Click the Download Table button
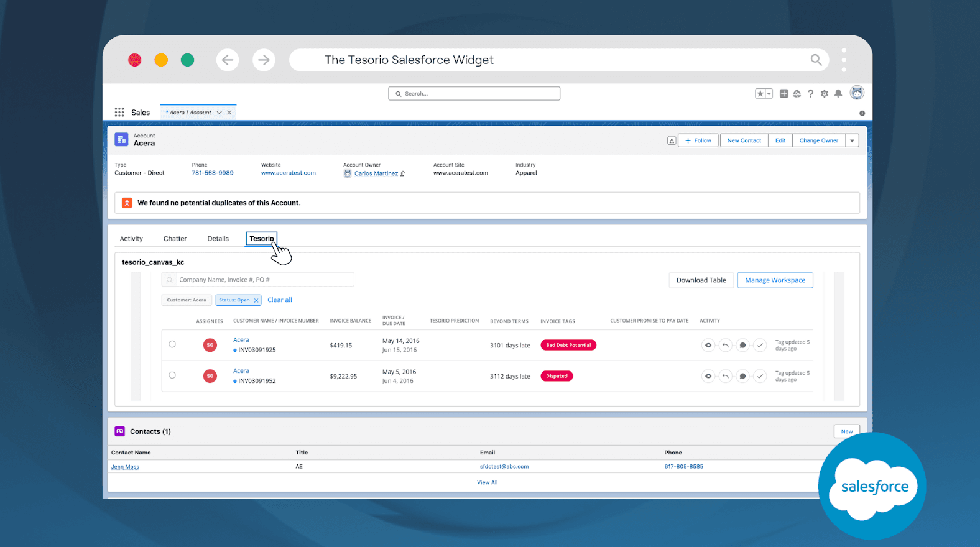The width and height of the screenshot is (980, 547). click(701, 280)
